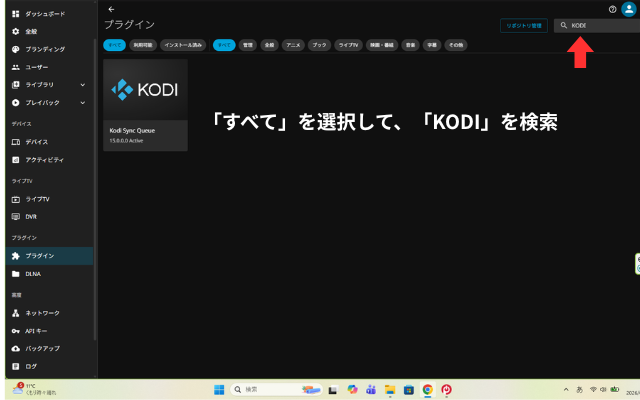Toggle the インストール済み filter chip
640x400 pixels.
point(183,45)
